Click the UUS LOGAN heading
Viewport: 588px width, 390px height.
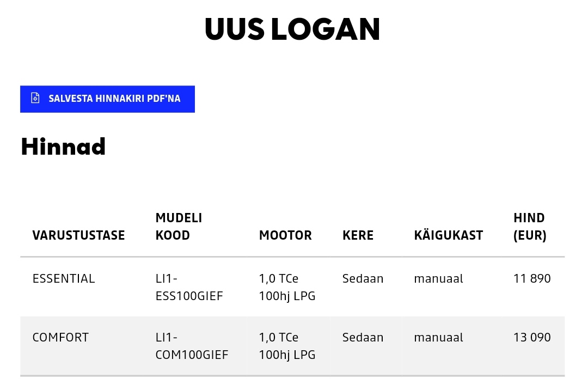pyautogui.click(x=292, y=29)
